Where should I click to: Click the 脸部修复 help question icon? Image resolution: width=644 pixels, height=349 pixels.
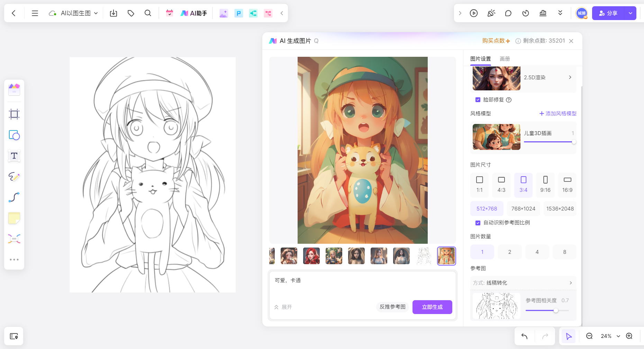[509, 100]
